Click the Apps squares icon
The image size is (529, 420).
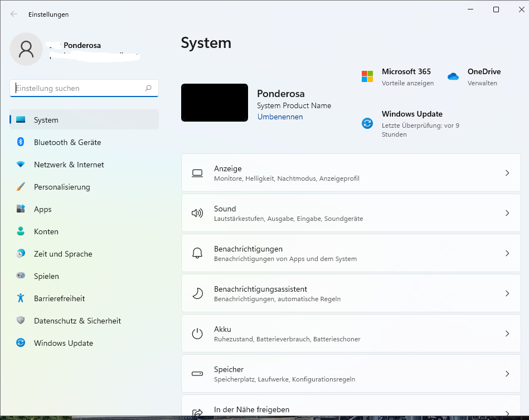21,209
